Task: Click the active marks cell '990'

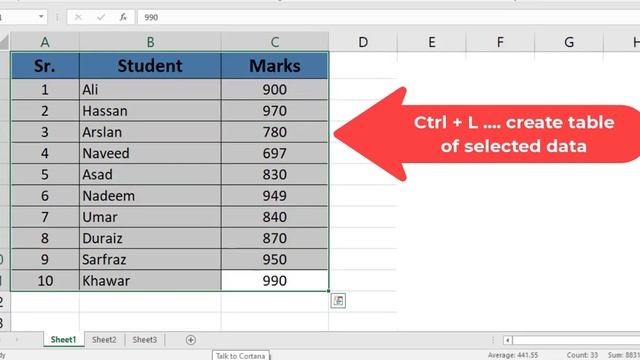Action: tap(275, 280)
